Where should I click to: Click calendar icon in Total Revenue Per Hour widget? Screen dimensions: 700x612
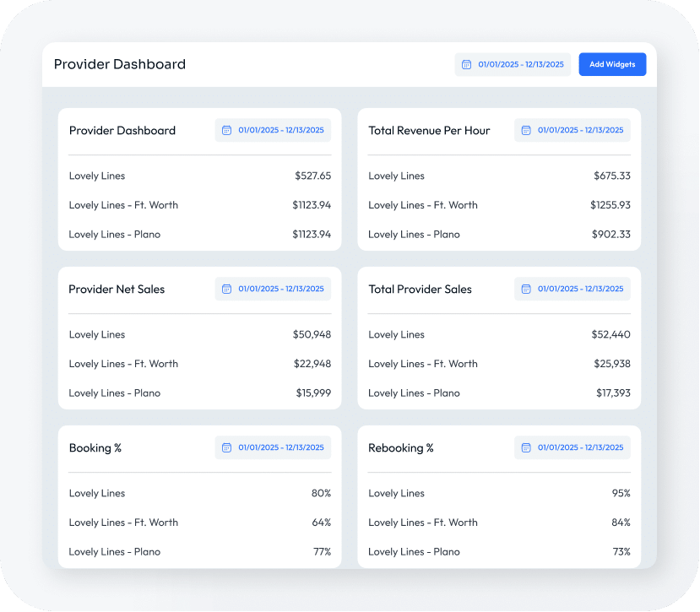526,130
